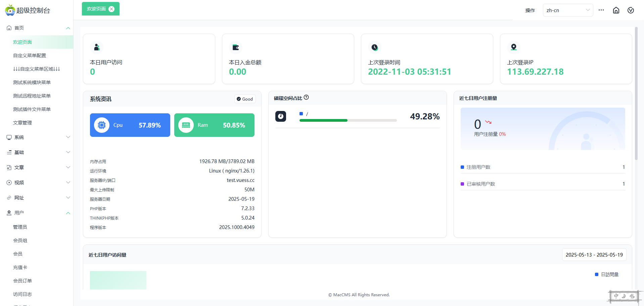Click the home icon in top bar
The image size is (644, 306).
[616, 10]
